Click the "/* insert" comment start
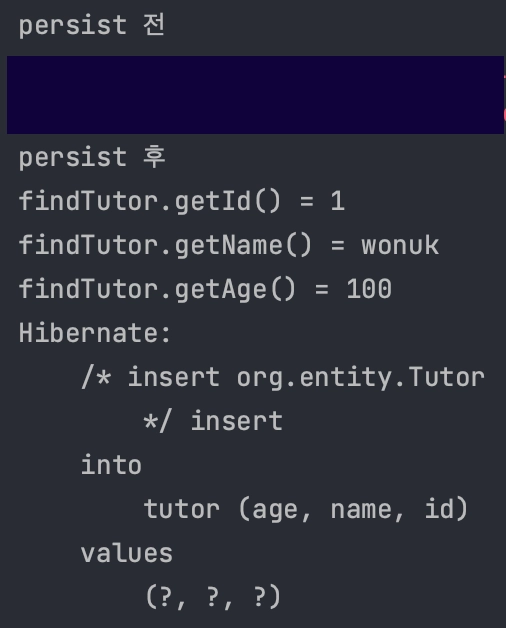 point(150,377)
